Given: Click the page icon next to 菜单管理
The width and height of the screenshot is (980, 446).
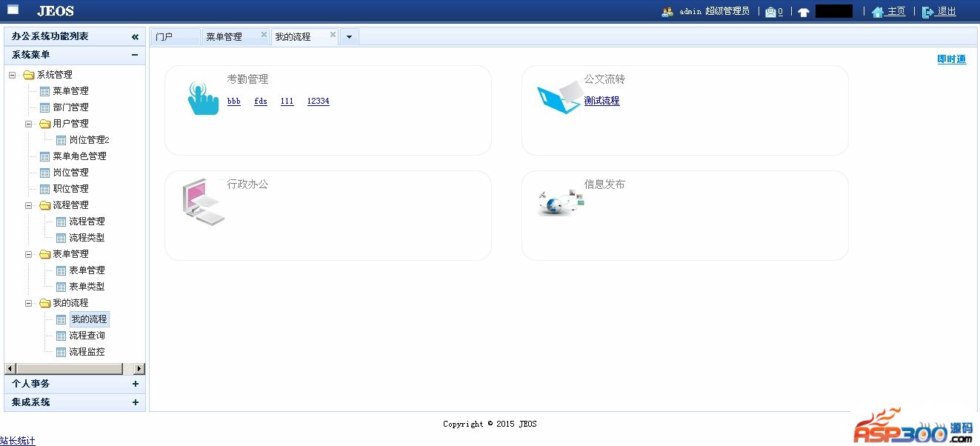Looking at the screenshot, I should (44, 91).
